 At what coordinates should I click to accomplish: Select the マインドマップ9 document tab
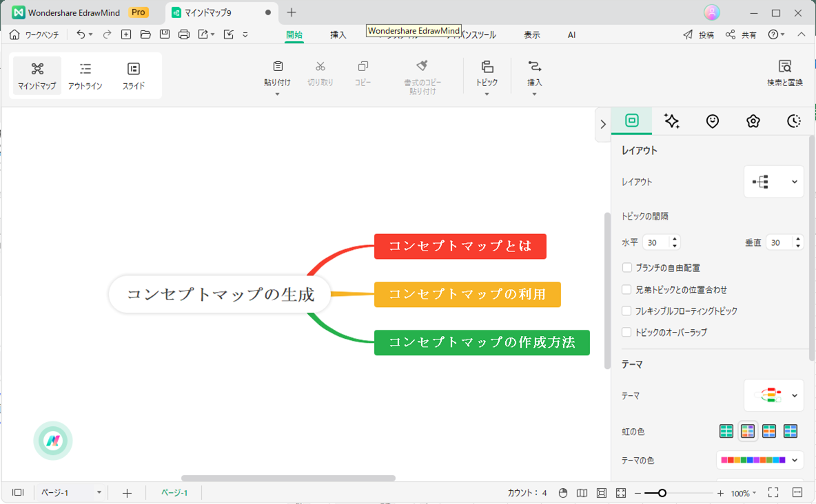click(221, 12)
